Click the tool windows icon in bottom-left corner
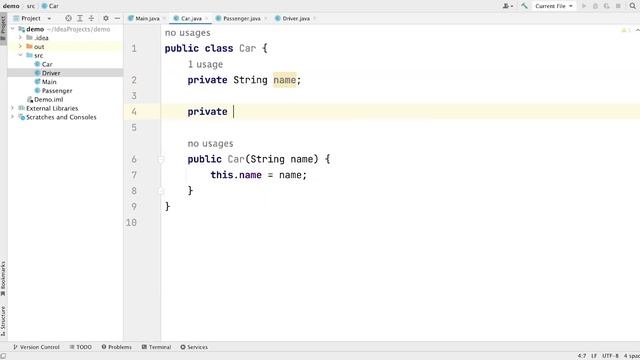The image size is (640, 360). tap(3, 356)
